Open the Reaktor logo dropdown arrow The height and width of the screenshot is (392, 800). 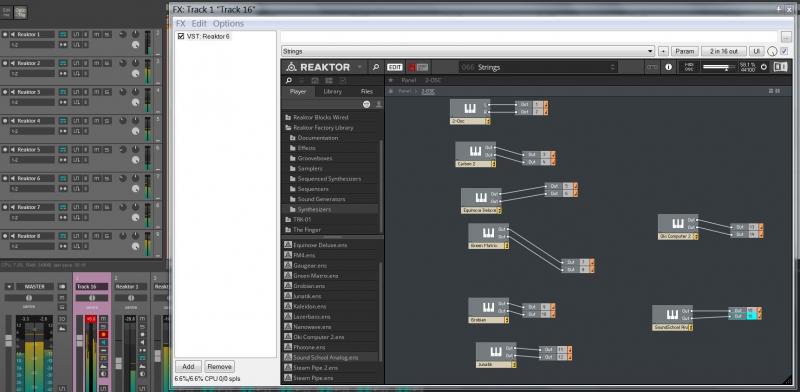[x=359, y=67]
